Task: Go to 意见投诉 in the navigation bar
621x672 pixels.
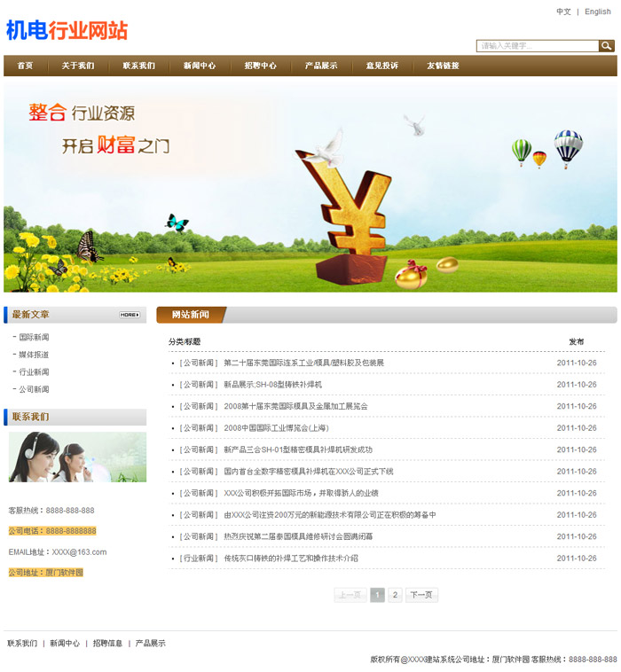Action: coord(381,66)
